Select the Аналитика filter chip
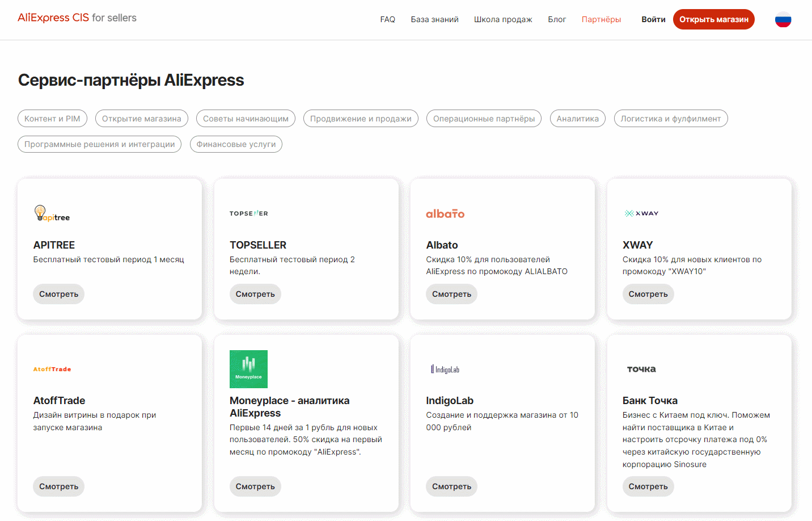This screenshot has height=521, width=812. (x=578, y=119)
